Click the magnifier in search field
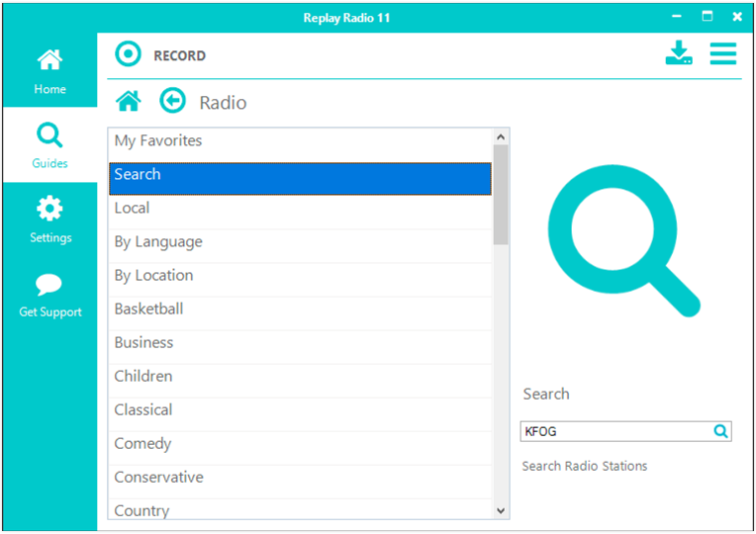 pos(720,431)
